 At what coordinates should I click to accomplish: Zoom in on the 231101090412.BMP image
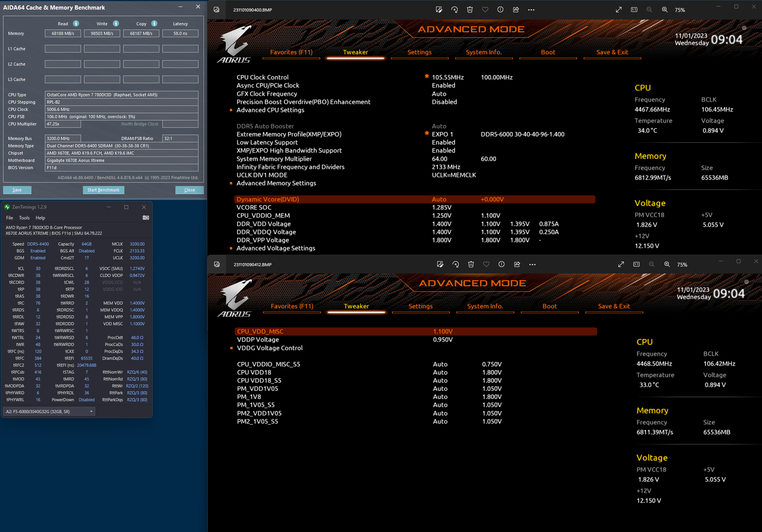point(667,264)
